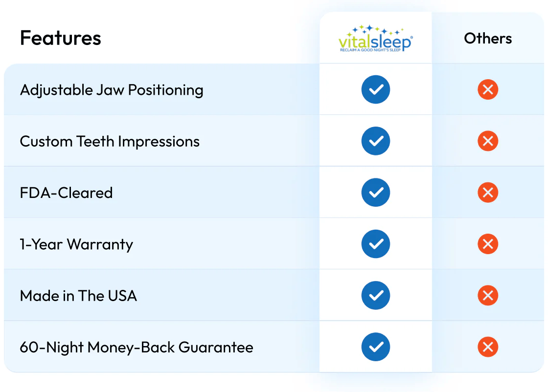Click red X for 1-Year Warranty
548x392 pixels.
pyautogui.click(x=488, y=244)
